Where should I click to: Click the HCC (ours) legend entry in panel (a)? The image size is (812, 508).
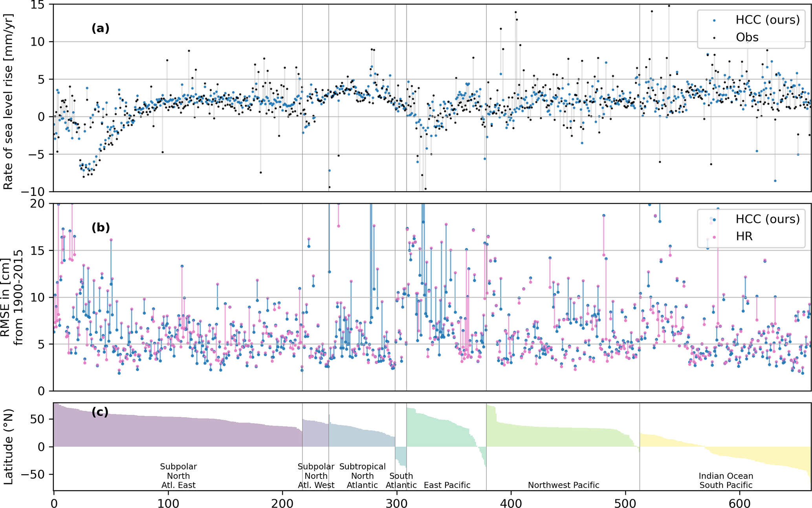[x=767, y=20]
